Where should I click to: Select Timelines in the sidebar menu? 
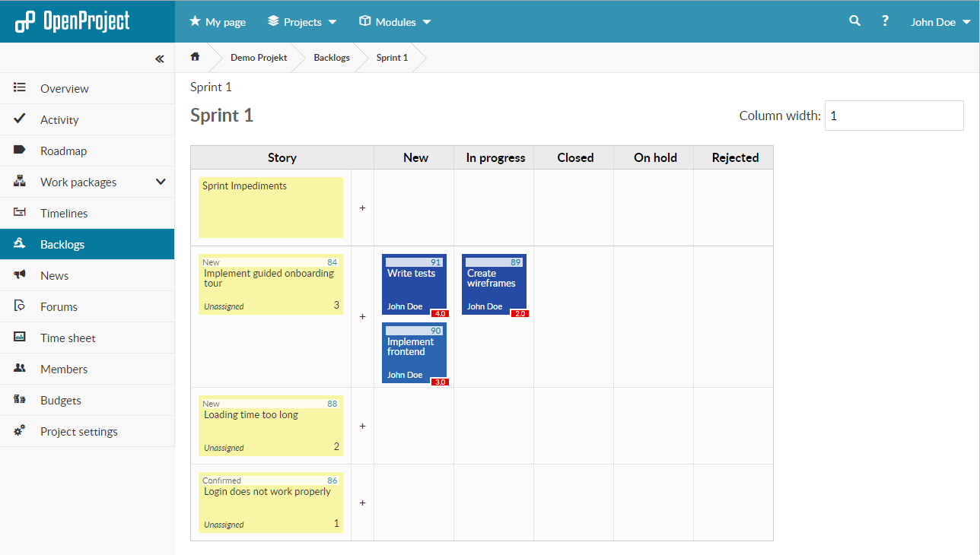[64, 214]
